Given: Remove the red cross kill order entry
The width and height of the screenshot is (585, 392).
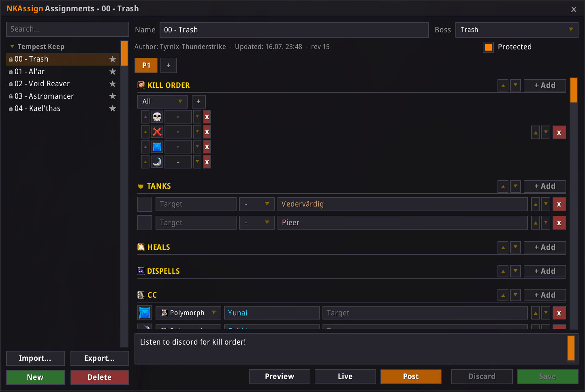Looking at the screenshot, I should 207,132.
